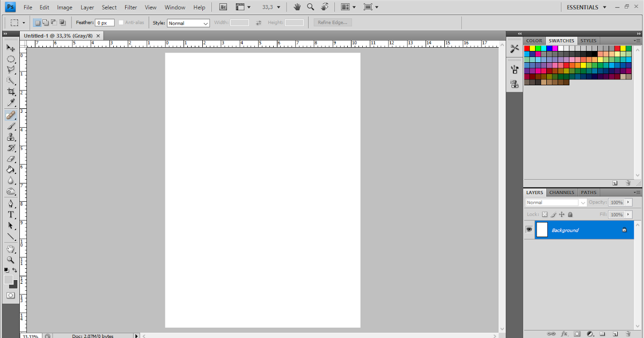Select the Path Selection tool

click(x=10, y=226)
